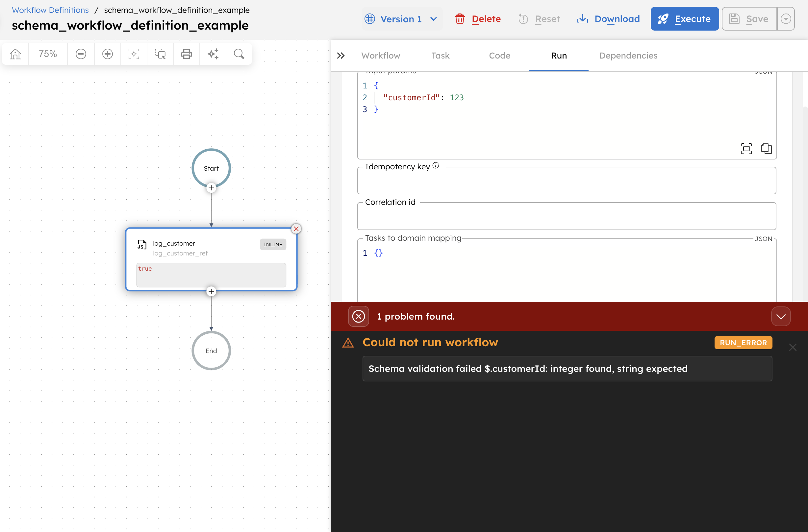Open search in the workflow canvas
This screenshot has height=532, width=808.
[239, 54]
